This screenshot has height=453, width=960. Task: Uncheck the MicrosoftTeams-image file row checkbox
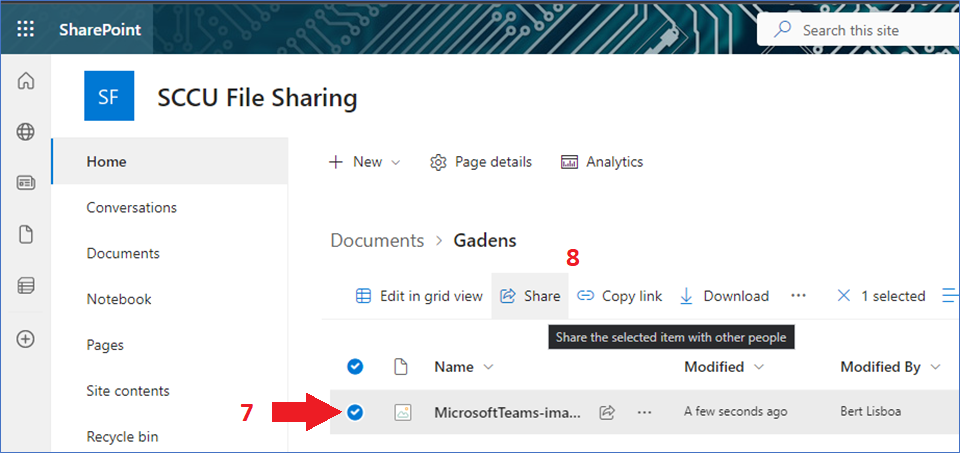355,413
